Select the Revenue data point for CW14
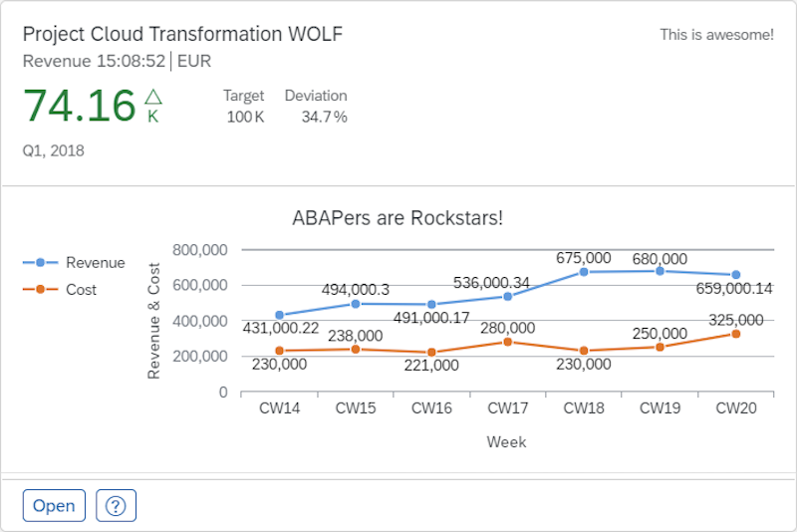 click(279, 315)
